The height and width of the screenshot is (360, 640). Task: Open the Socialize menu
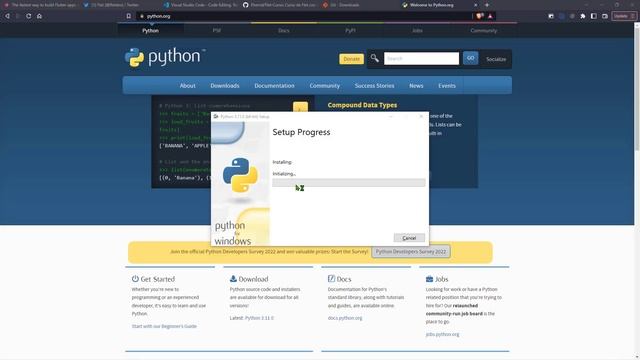[496, 59]
